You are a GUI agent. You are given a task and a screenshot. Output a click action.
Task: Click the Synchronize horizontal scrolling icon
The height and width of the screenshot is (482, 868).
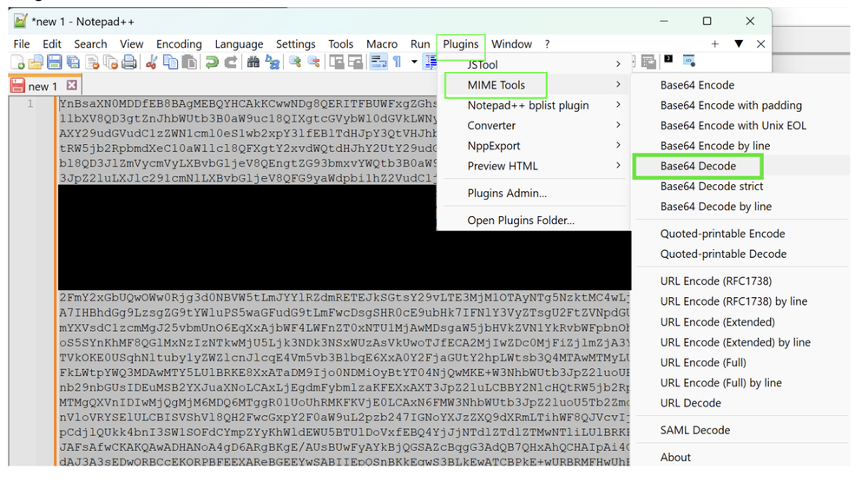pos(355,62)
